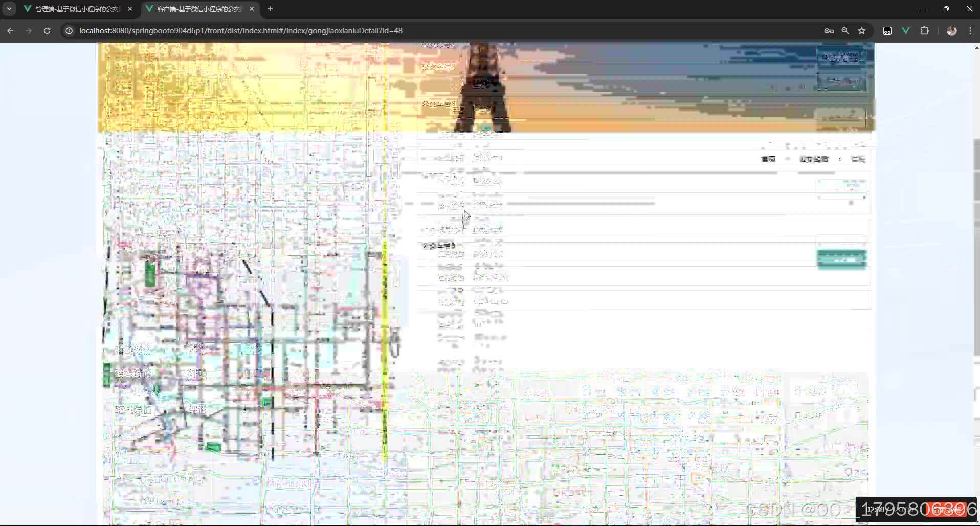Click the teal button on the right of the page
The height and width of the screenshot is (526, 980).
click(x=842, y=259)
